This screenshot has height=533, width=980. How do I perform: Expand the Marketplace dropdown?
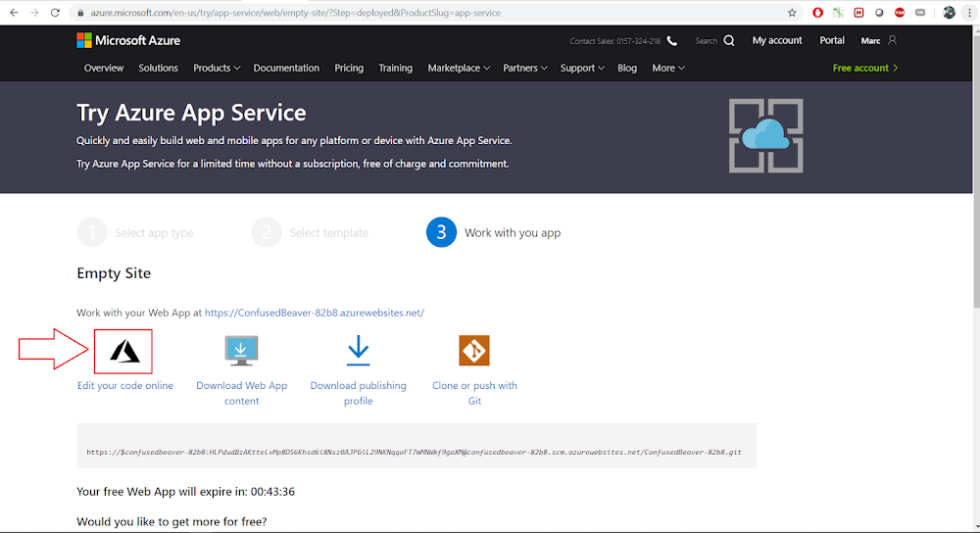point(458,69)
